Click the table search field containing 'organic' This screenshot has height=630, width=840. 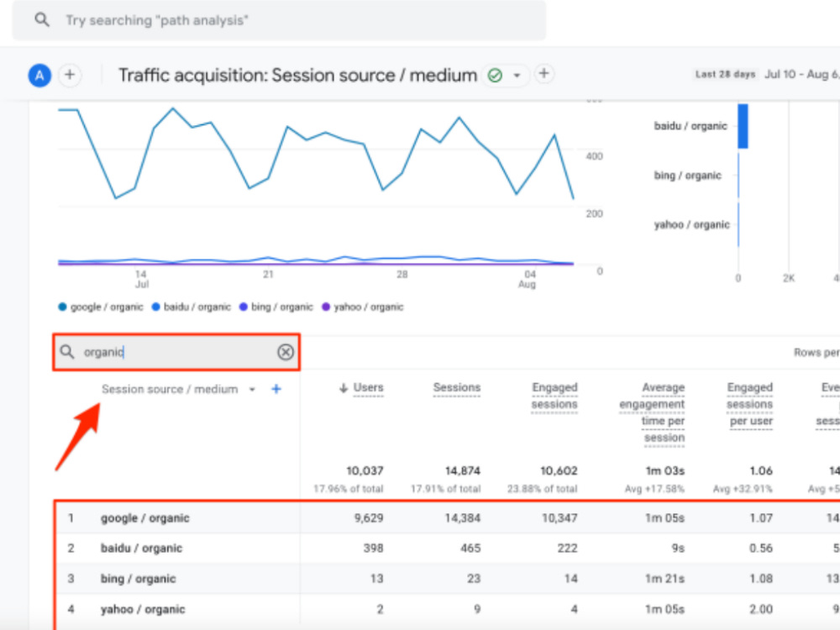tap(176, 352)
